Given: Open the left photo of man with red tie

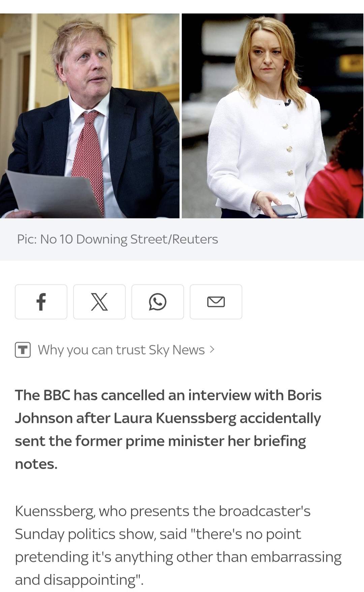Looking at the screenshot, I should (90, 116).
